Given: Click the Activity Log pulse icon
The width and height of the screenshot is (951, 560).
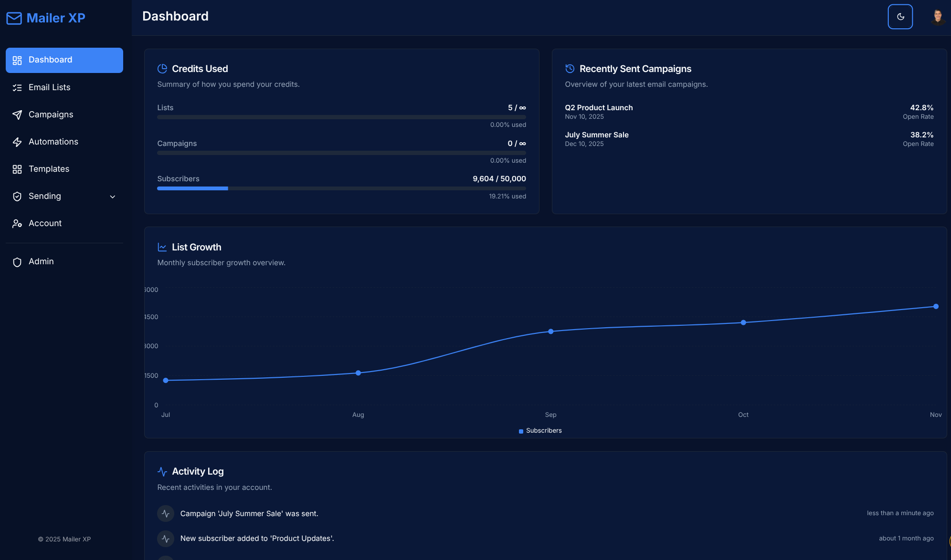Looking at the screenshot, I should point(162,471).
